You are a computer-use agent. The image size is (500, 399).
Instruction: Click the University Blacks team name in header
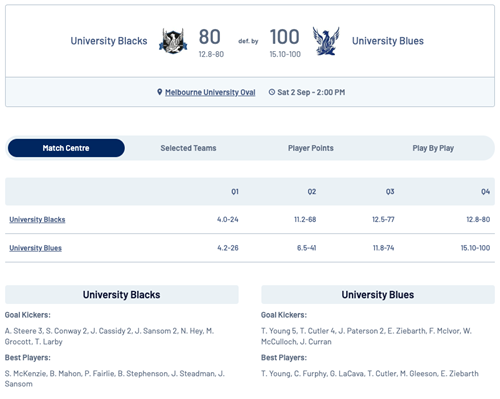click(109, 41)
